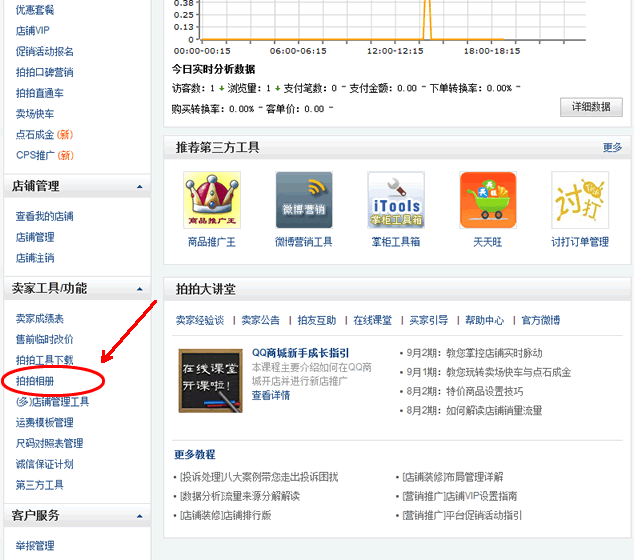Collapse the 店铺管理 section arrow

pos(139,186)
